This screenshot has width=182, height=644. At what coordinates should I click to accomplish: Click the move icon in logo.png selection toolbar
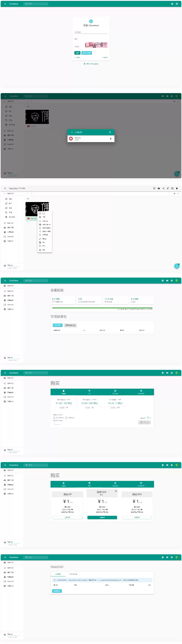pos(172,188)
